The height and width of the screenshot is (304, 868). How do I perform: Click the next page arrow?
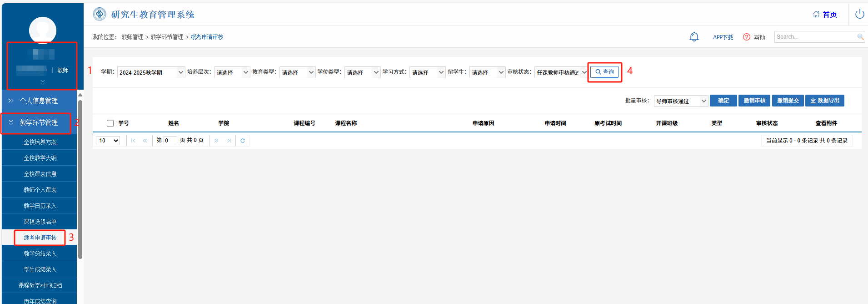pyautogui.click(x=216, y=141)
